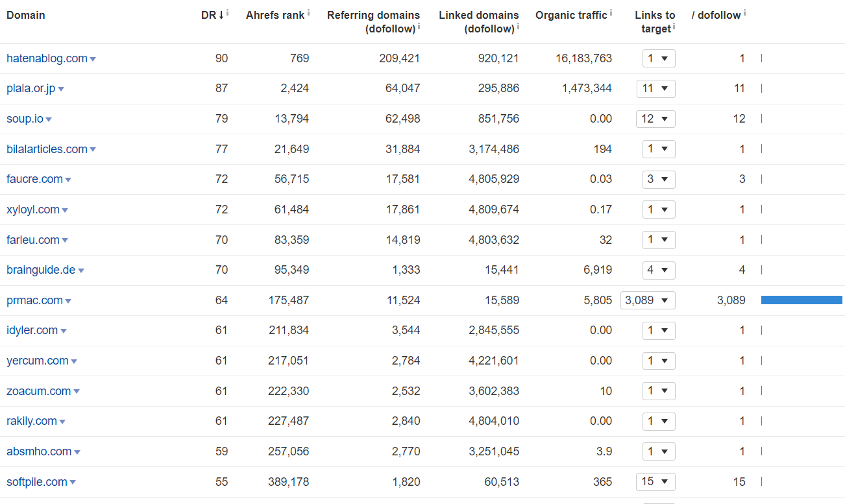
Task: Open idyler.com domain link
Action: tap(32, 330)
